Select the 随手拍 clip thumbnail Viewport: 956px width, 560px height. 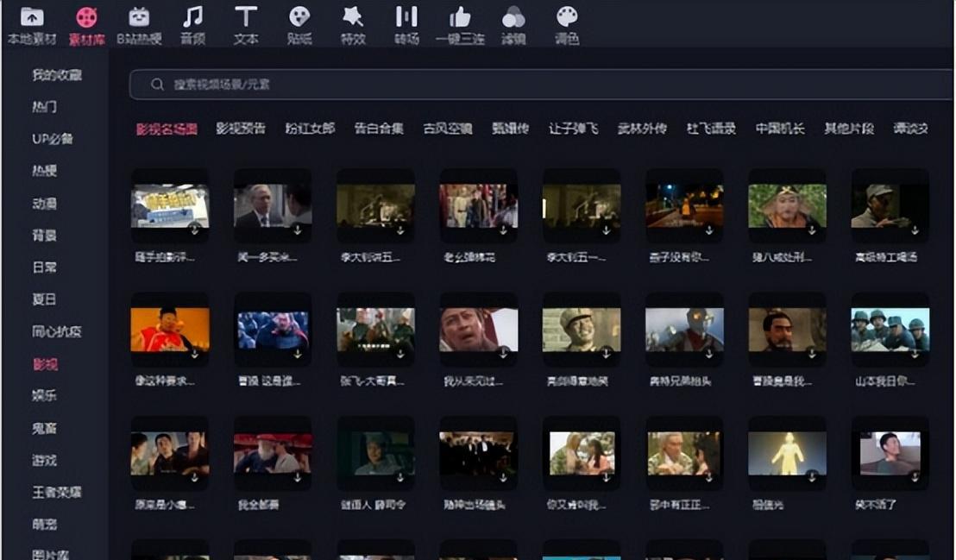(x=170, y=206)
